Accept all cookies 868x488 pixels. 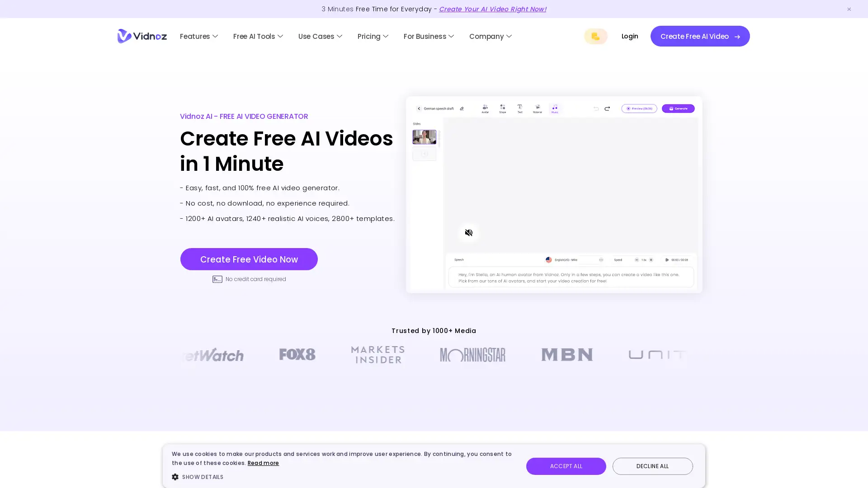coord(566,466)
